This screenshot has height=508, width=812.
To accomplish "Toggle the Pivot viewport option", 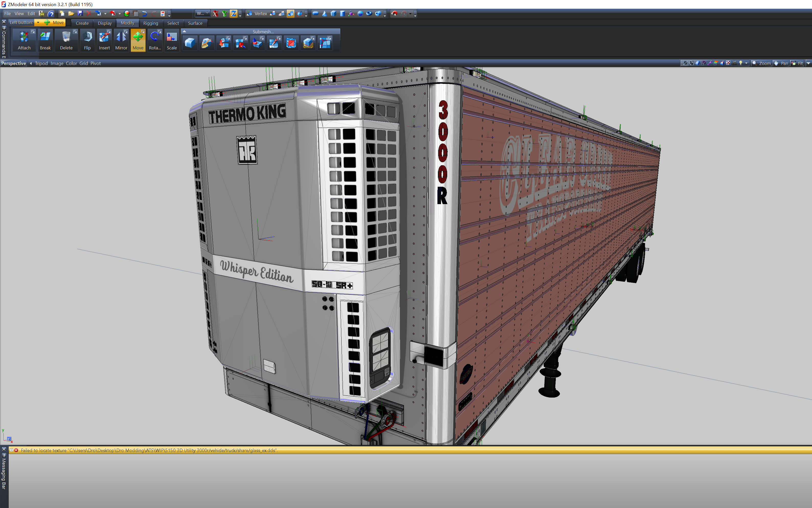I will point(95,63).
